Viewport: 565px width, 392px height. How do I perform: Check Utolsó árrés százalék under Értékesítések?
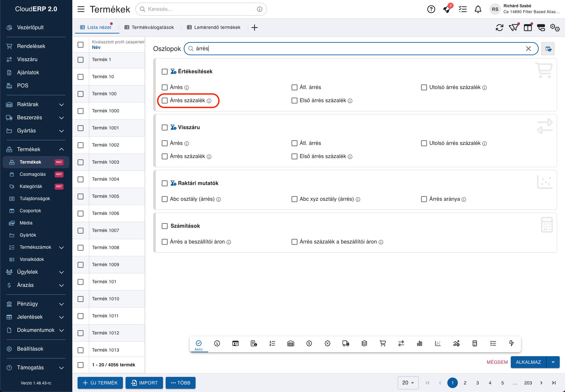tap(424, 87)
